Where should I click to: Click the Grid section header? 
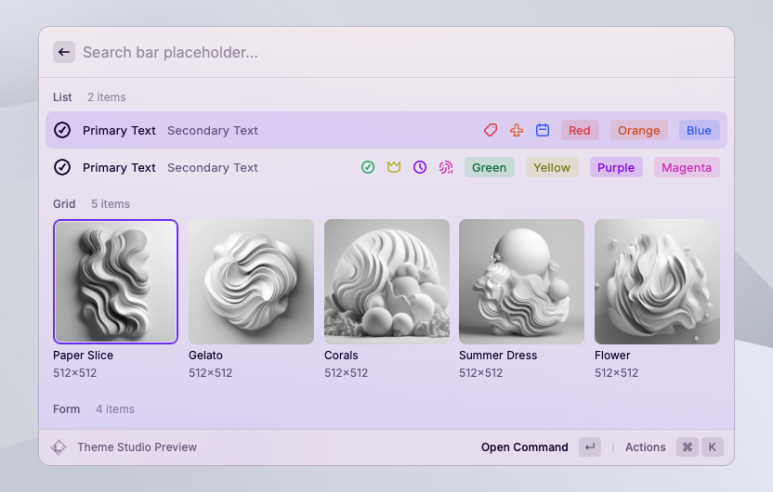[64, 204]
